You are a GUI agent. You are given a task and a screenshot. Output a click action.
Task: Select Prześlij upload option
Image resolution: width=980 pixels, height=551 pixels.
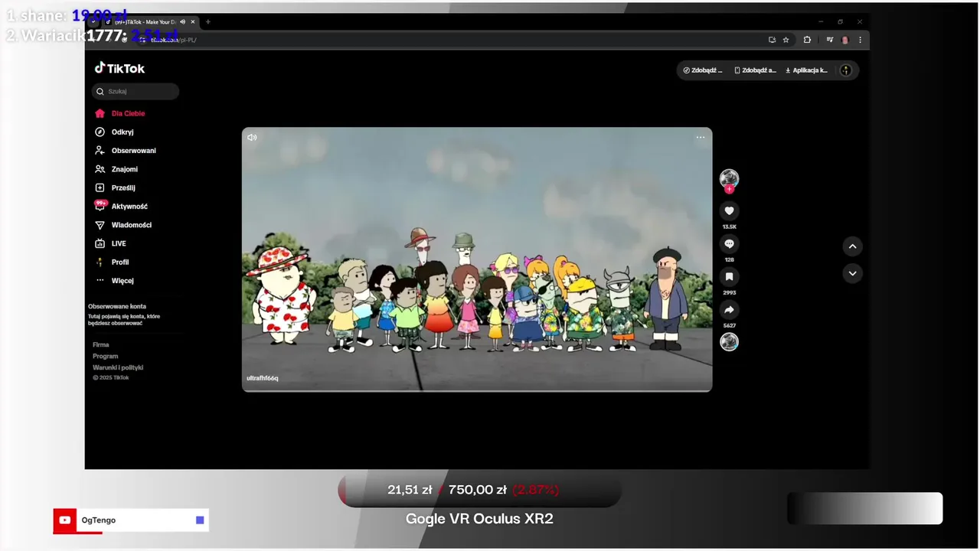tap(123, 187)
